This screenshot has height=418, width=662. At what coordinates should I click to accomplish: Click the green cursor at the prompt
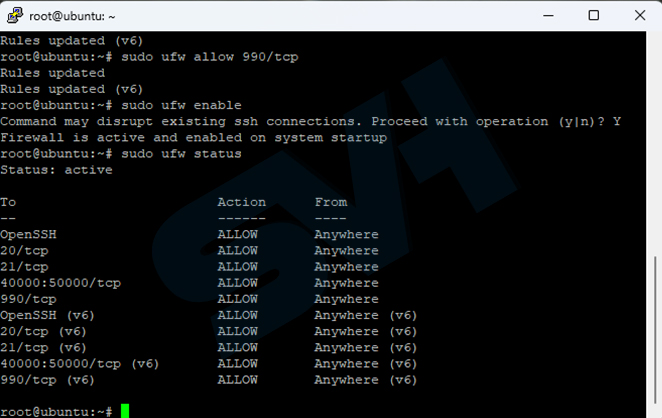point(125,411)
